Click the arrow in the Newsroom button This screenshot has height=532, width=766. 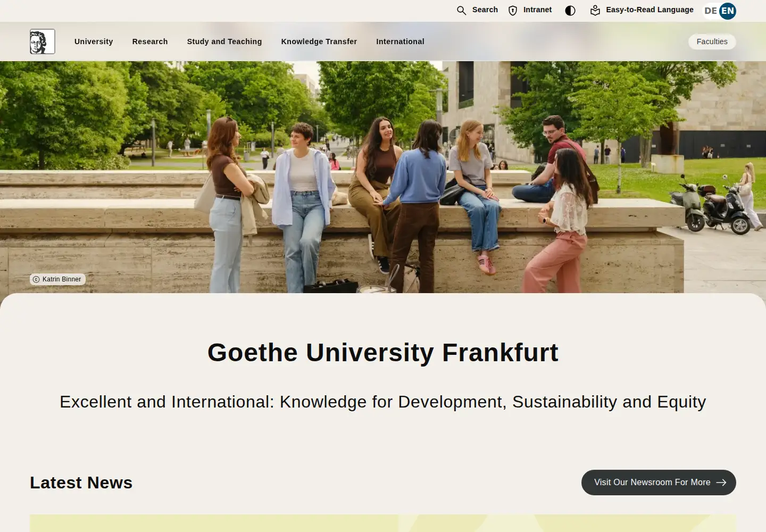721,483
